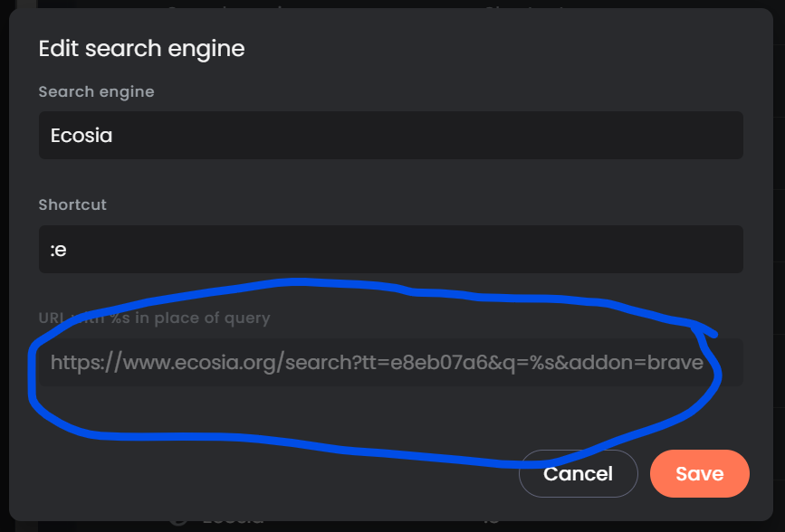Click the Edit search engine title

coord(141,48)
